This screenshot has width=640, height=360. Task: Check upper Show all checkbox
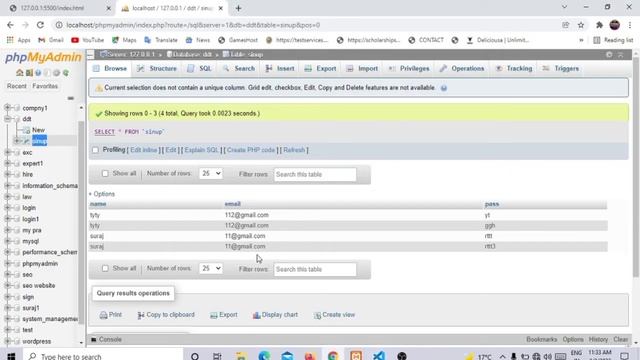105,173
